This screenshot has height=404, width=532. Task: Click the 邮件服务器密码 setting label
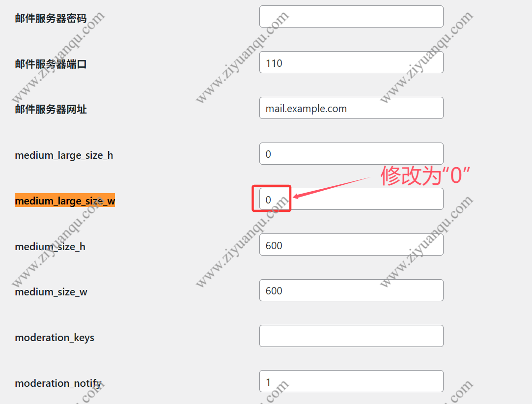51,18
